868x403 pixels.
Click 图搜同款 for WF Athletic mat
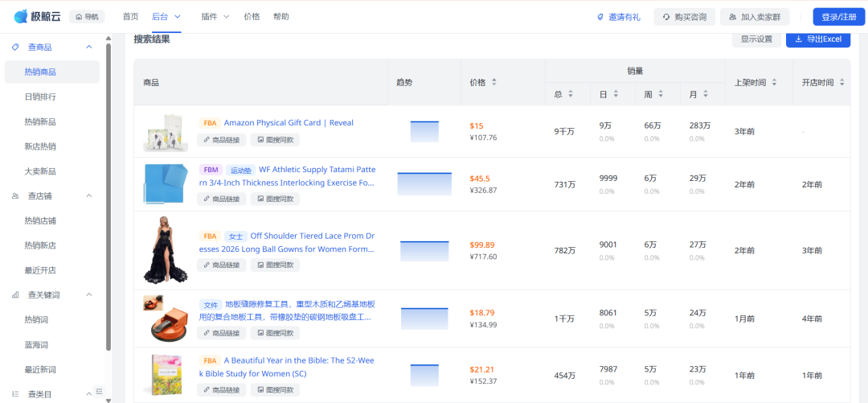(x=275, y=199)
